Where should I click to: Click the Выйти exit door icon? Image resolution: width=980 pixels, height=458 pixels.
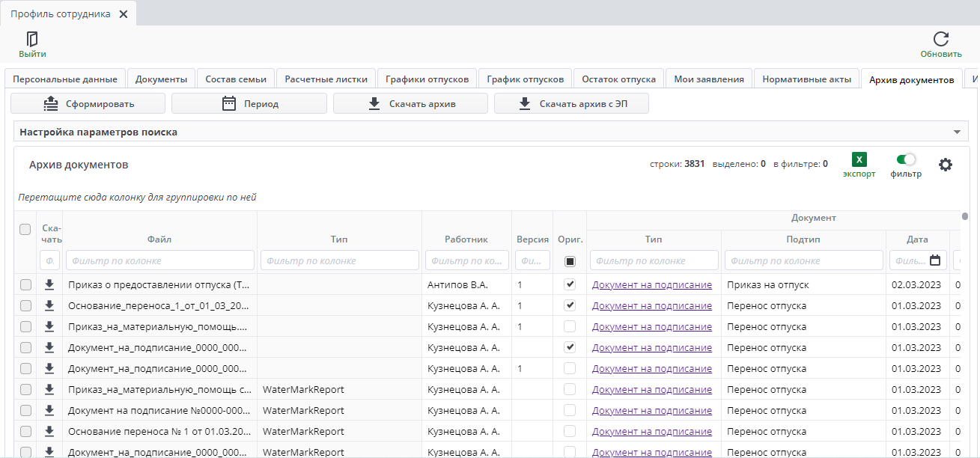tap(32, 40)
